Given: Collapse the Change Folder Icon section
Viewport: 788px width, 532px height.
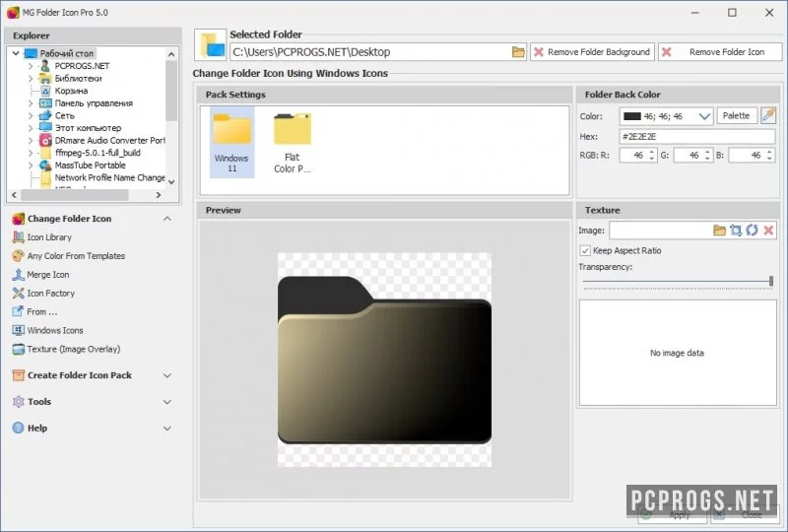Looking at the screenshot, I should [167, 219].
